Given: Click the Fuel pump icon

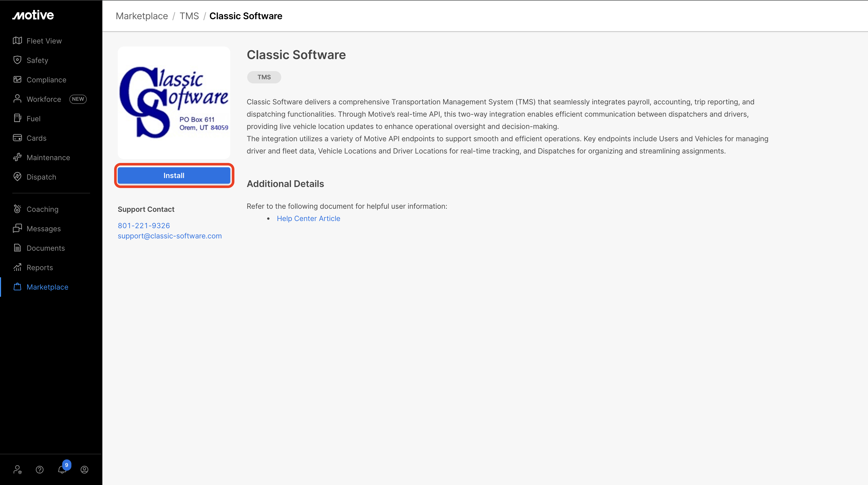Looking at the screenshot, I should pyautogui.click(x=17, y=118).
